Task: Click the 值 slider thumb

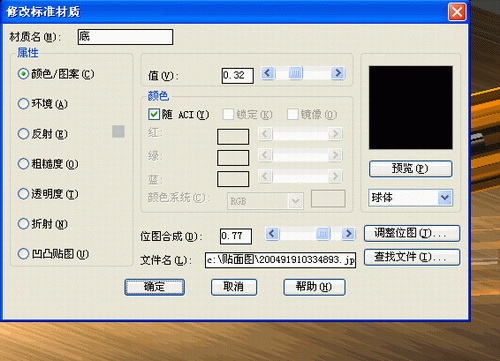Action: (295, 73)
